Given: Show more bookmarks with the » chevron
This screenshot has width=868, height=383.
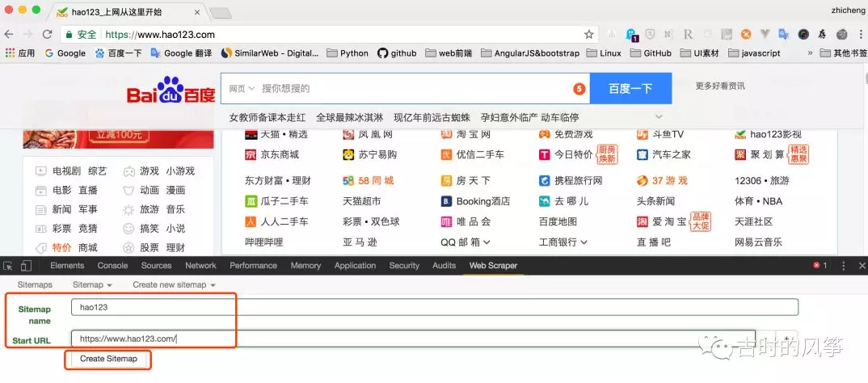Looking at the screenshot, I should [x=811, y=53].
